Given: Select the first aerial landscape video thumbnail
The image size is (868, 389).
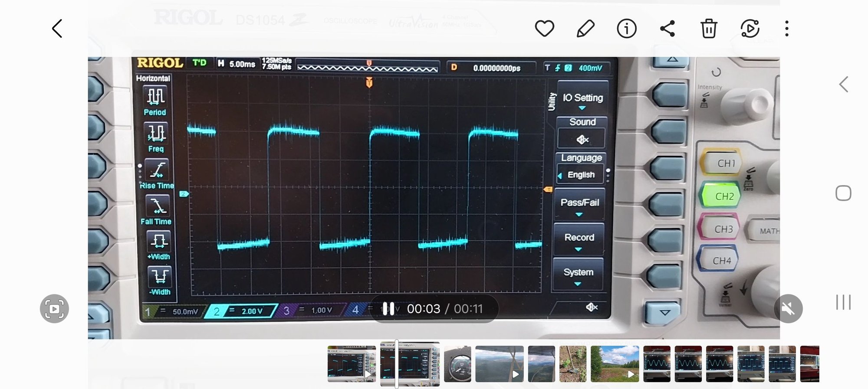Looking at the screenshot, I should 499,364.
